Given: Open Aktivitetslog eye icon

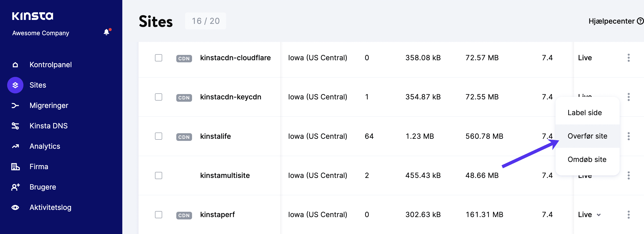Looking at the screenshot, I should coord(15,207).
